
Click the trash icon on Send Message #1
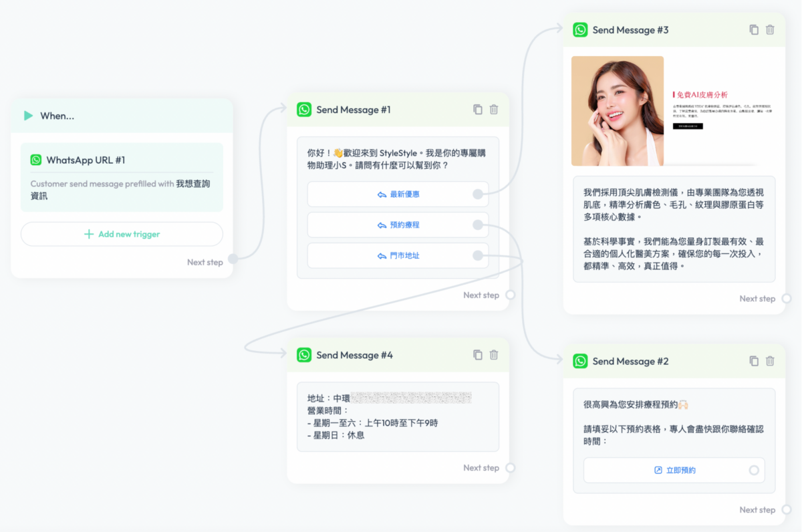(x=494, y=110)
